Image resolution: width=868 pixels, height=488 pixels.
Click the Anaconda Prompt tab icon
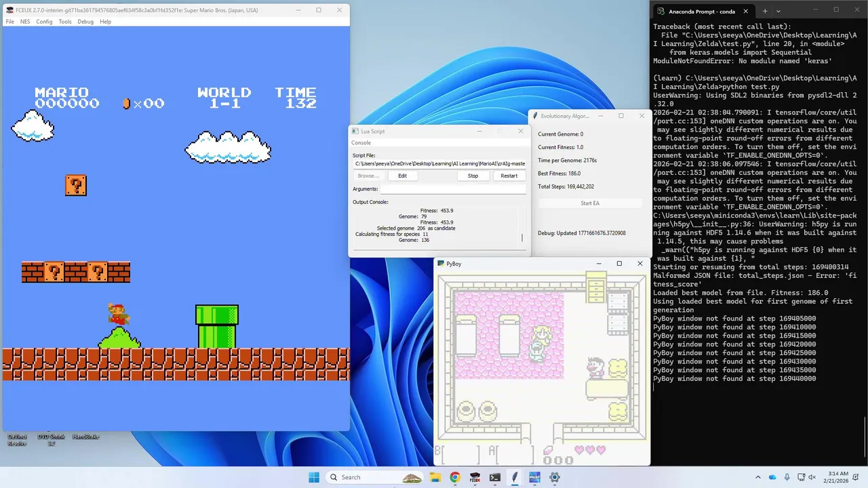pyautogui.click(x=660, y=12)
